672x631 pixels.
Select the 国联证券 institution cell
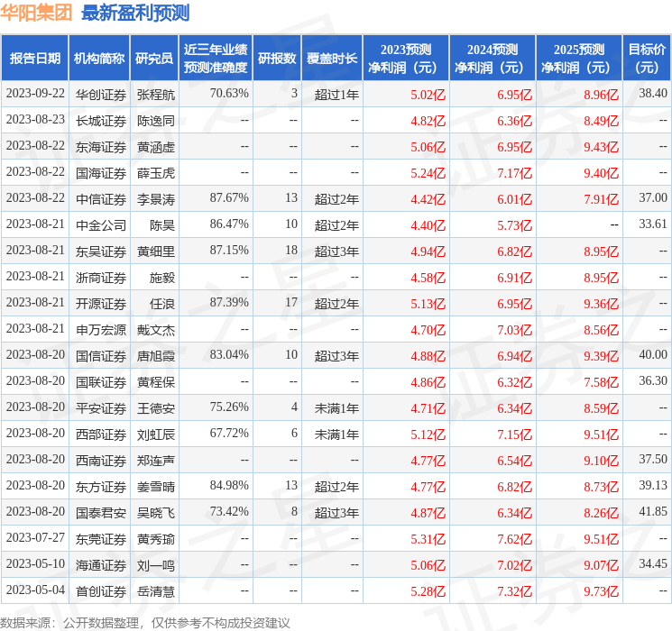point(101,382)
